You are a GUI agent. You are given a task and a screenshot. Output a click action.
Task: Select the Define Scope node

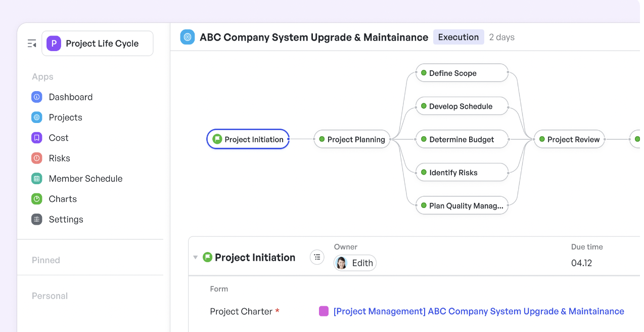pos(462,73)
